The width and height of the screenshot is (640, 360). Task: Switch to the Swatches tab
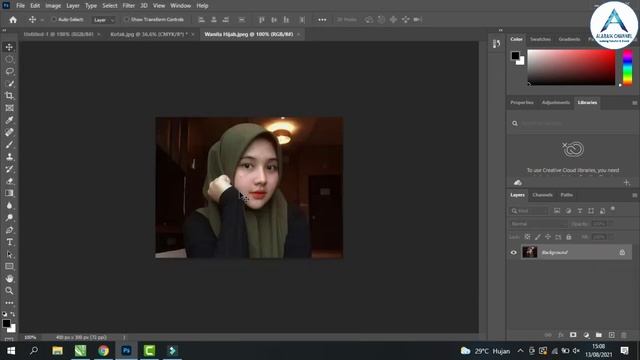coord(540,39)
